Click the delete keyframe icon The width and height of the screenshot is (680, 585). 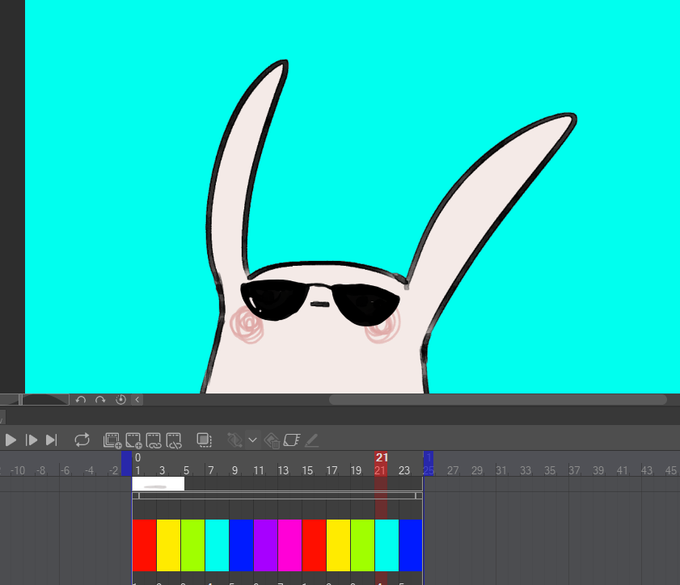point(272,439)
